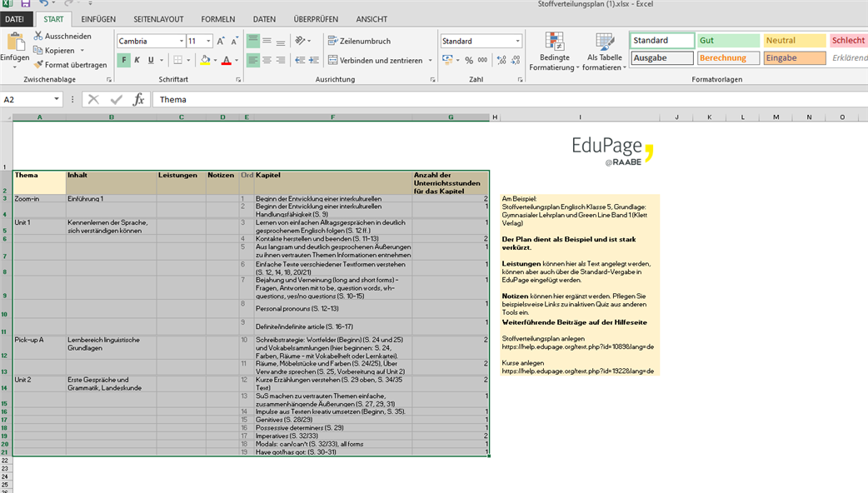This screenshot has width=868, height=493.
Task: Open font color dropdown arrow
Action: click(237, 60)
